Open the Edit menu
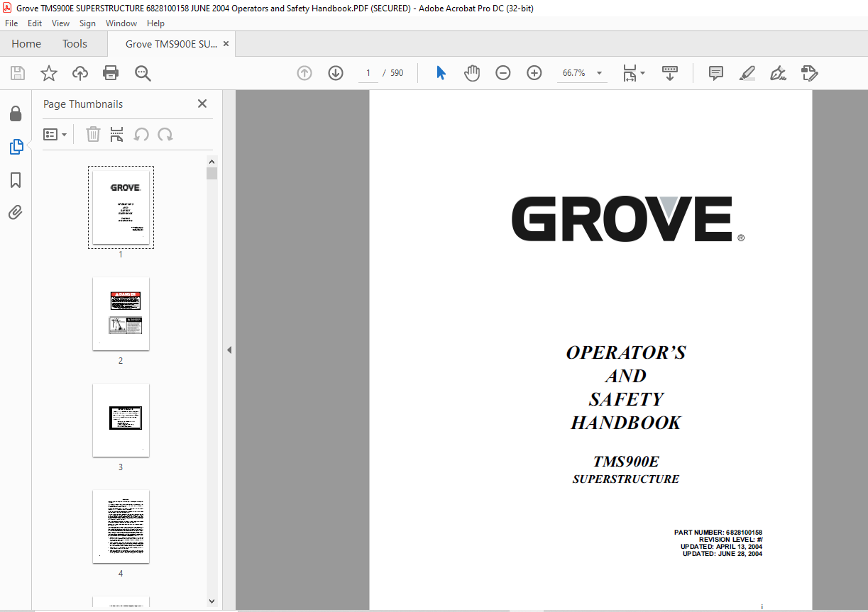This screenshot has width=868, height=612. pyautogui.click(x=35, y=23)
